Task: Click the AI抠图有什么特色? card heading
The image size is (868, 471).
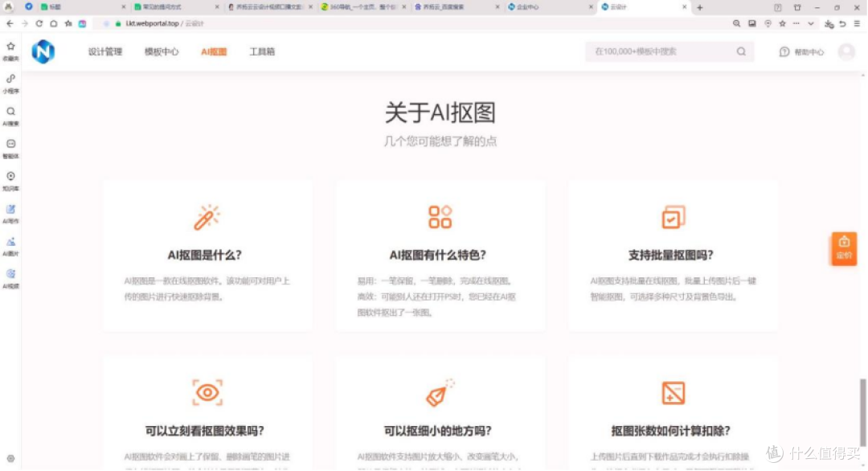Action: [438, 255]
